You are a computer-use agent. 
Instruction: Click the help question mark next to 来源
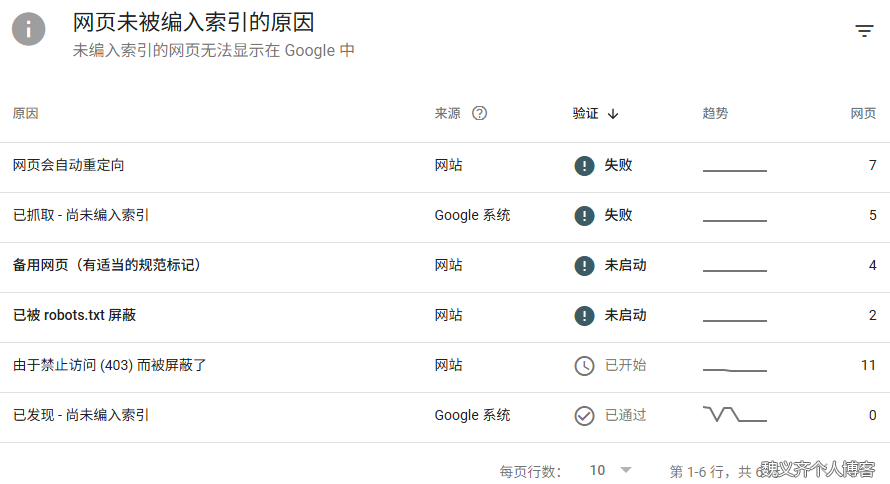click(x=480, y=113)
